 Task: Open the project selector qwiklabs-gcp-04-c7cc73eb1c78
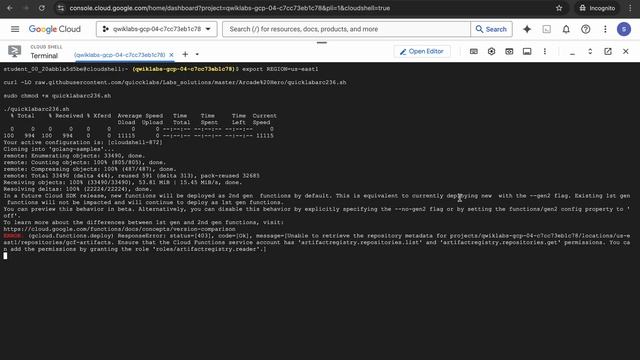pyautogui.click(x=157, y=29)
